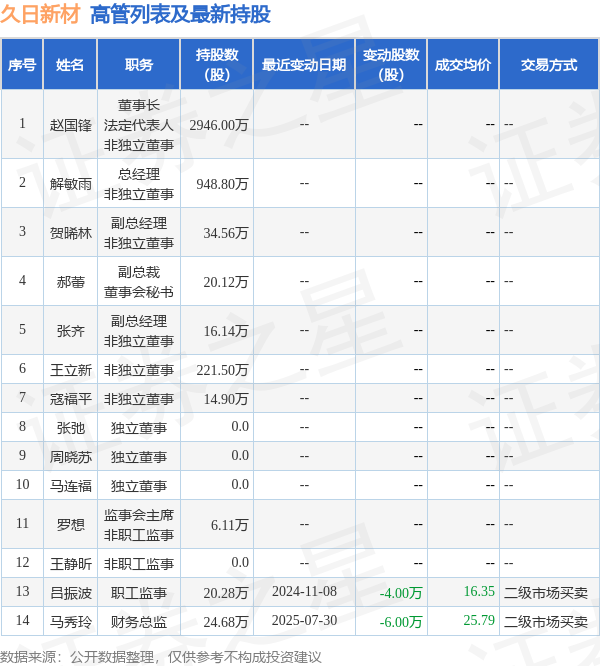Click the average price 16.35

pos(479,591)
